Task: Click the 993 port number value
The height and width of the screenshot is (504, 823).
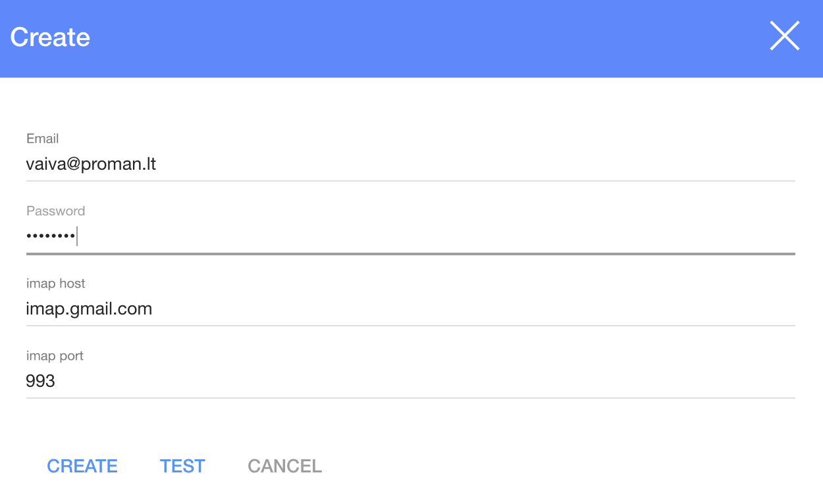Action: coord(40,381)
